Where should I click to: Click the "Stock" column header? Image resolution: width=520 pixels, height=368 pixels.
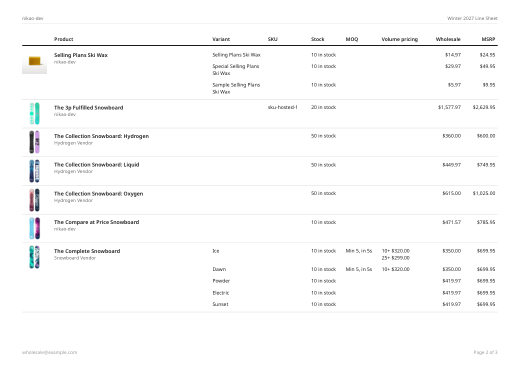pyautogui.click(x=317, y=39)
